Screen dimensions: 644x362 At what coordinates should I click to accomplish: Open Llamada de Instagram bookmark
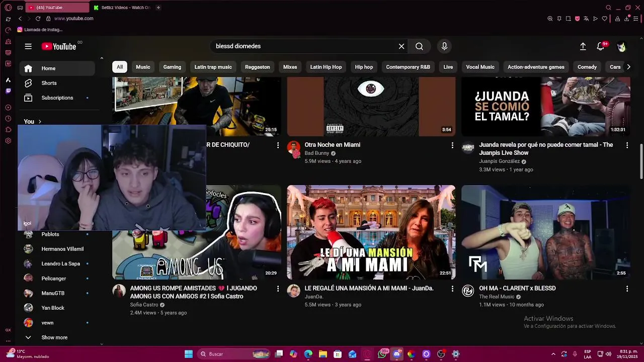tap(39, 30)
